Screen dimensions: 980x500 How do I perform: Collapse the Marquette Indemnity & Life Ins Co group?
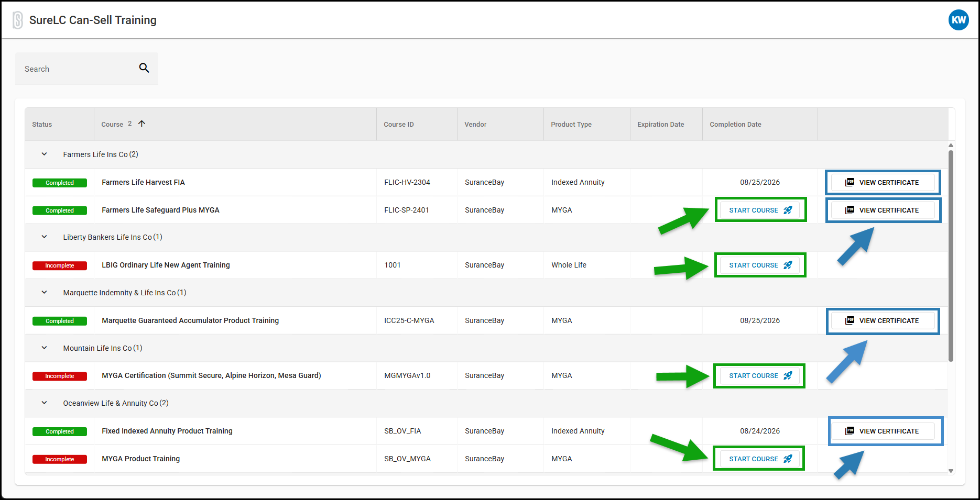pyautogui.click(x=45, y=292)
